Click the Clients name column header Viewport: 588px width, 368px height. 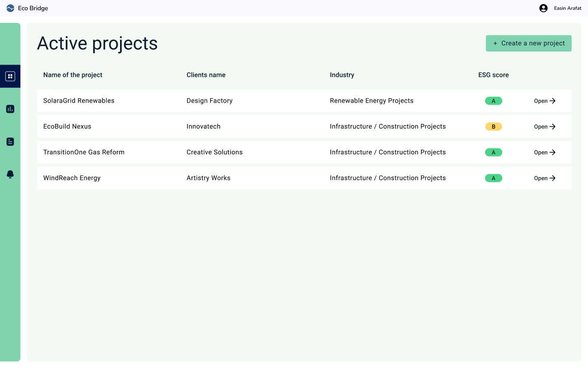tap(206, 75)
